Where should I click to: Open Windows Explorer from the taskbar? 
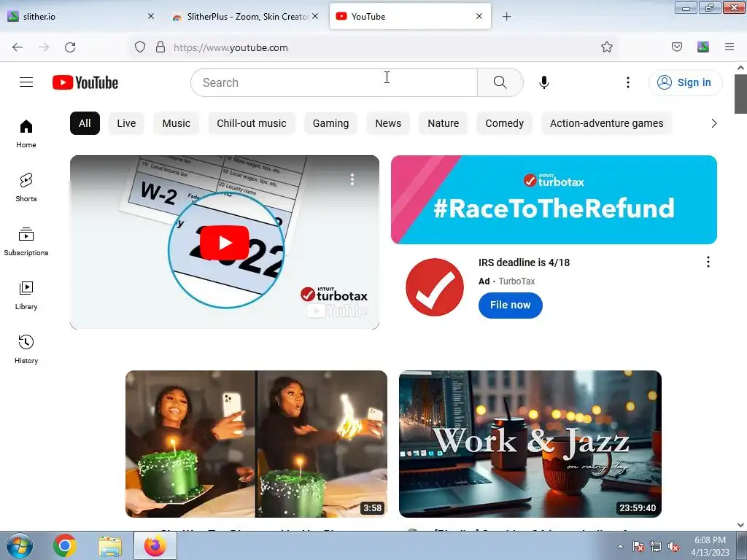click(x=110, y=545)
